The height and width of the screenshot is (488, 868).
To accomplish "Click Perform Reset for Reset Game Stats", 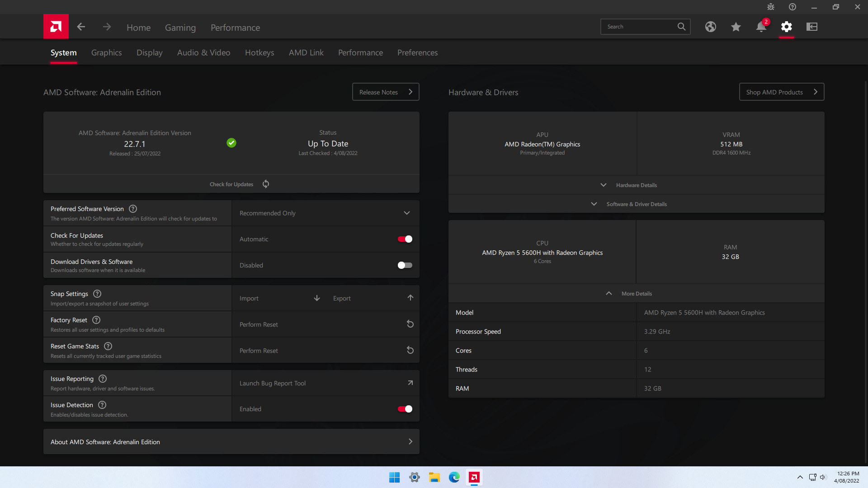I will click(259, 351).
